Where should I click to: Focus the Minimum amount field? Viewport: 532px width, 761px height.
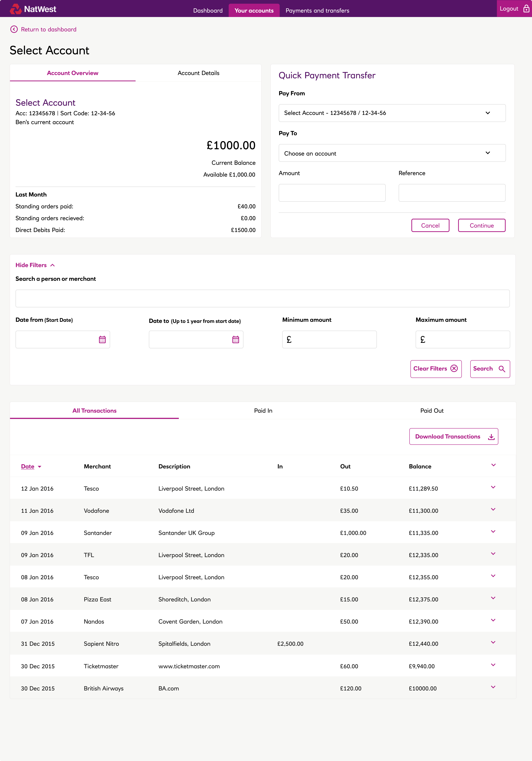329,339
